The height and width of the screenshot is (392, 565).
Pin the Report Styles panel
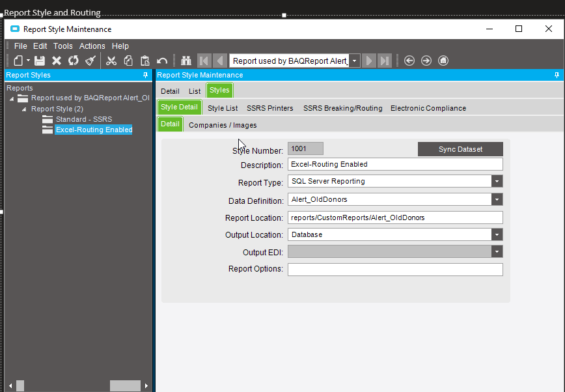(146, 75)
